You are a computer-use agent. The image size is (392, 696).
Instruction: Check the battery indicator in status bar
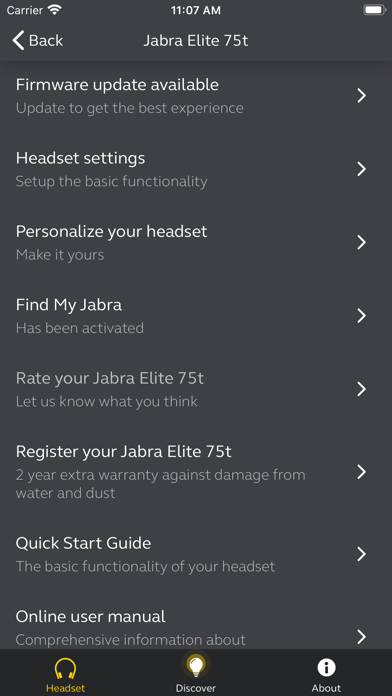(x=375, y=10)
